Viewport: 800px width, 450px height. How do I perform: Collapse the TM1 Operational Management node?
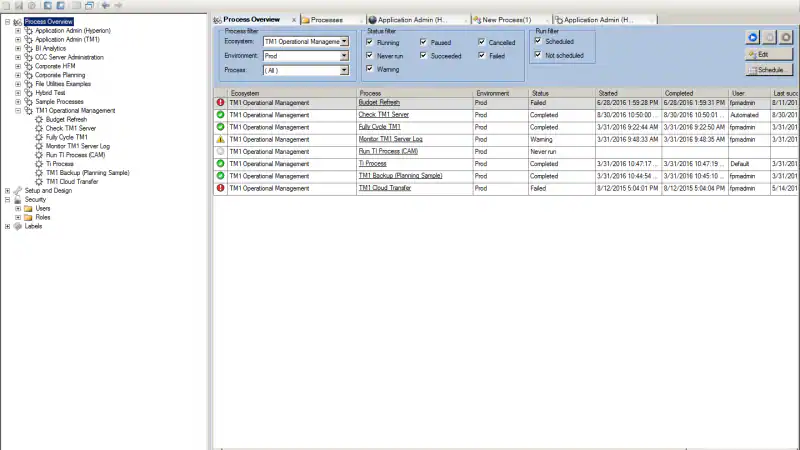pyautogui.click(x=18, y=111)
